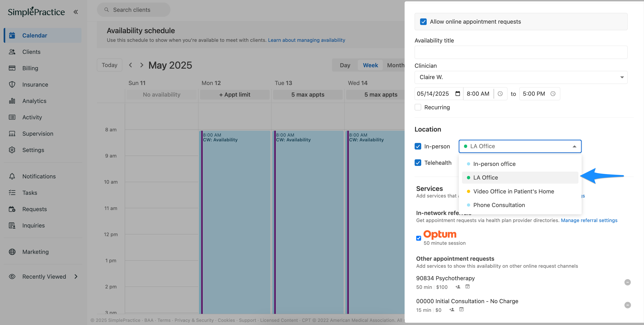Click the Availability title input field
Screen dimensions: 644x325
click(x=521, y=52)
